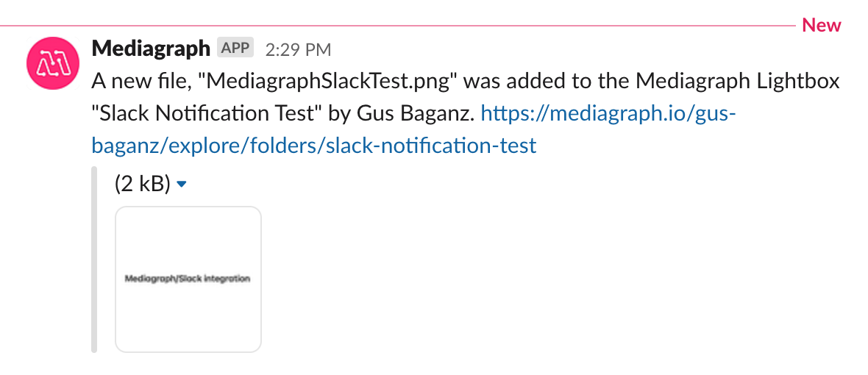Click the "Mediagraph/Slack integration" text in the preview
The width and height of the screenshot is (868, 375).
(x=188, y=279)
